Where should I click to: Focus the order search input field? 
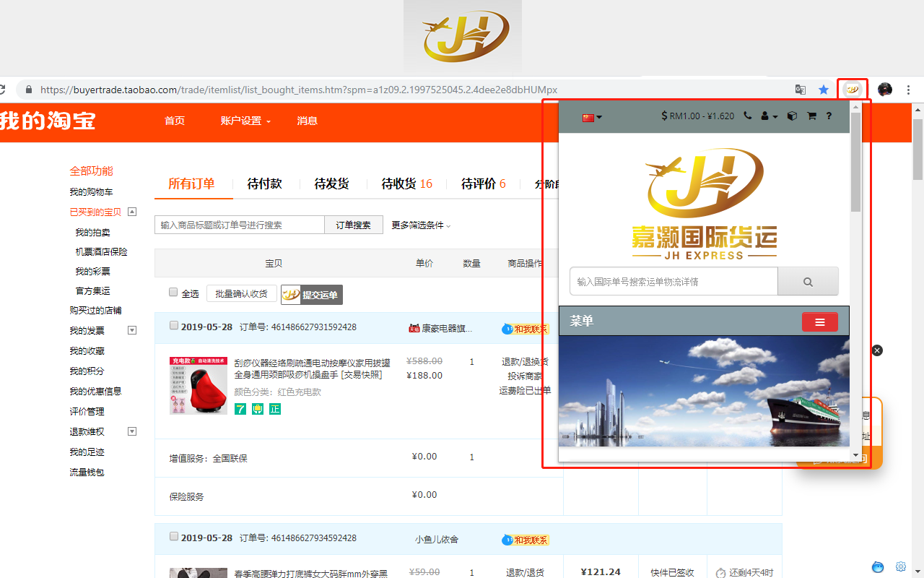tap(240, 225)
